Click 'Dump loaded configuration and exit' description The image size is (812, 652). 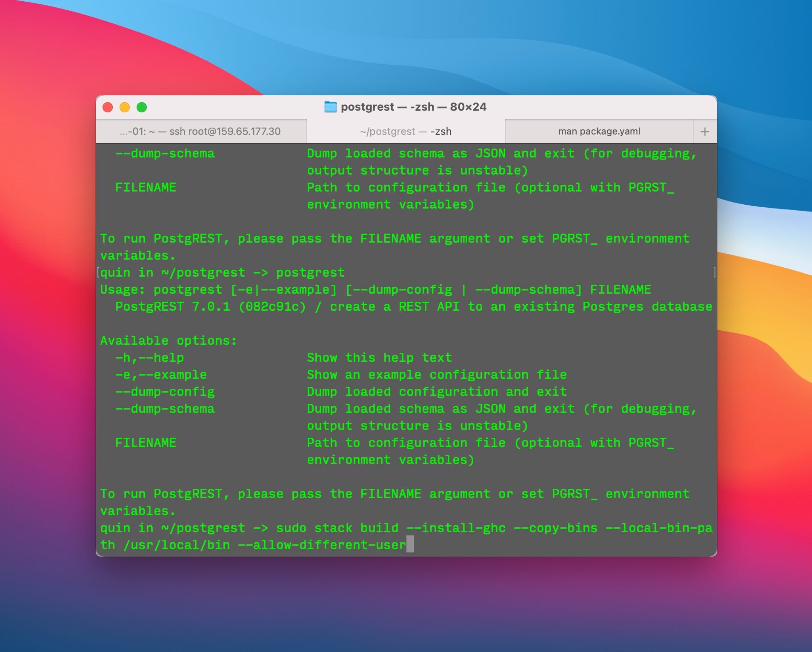tap(437, 392)
